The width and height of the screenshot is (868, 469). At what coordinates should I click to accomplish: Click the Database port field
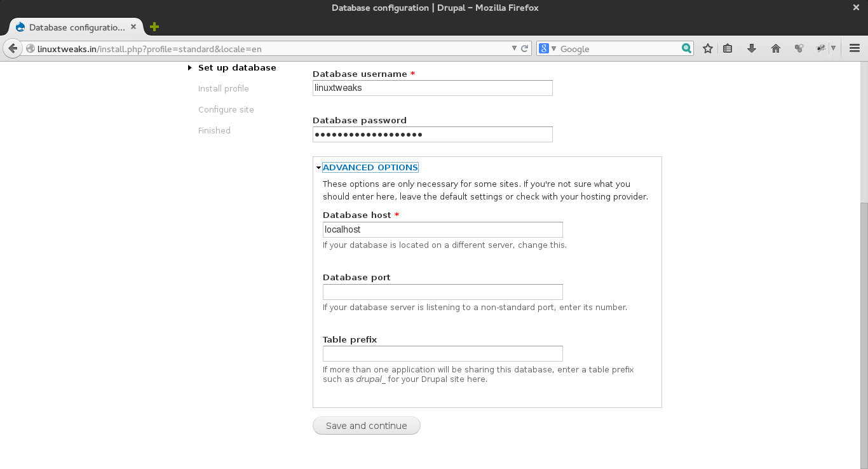(x=443, y=292)
